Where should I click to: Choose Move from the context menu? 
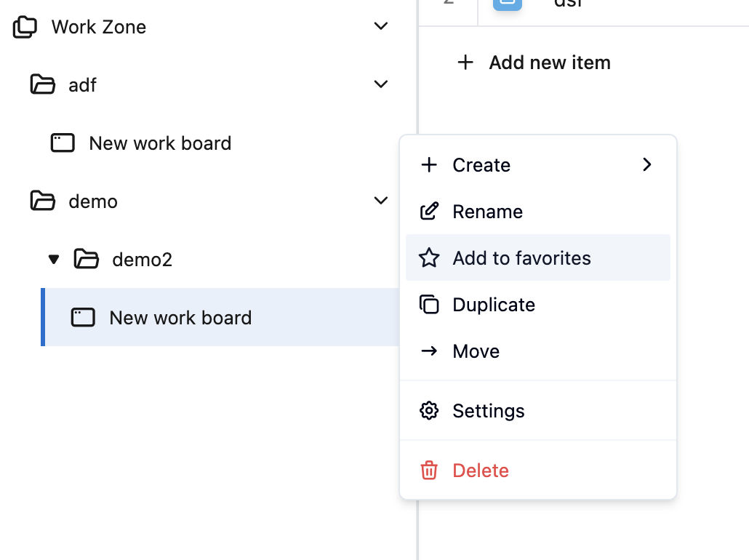coord(476,351)
